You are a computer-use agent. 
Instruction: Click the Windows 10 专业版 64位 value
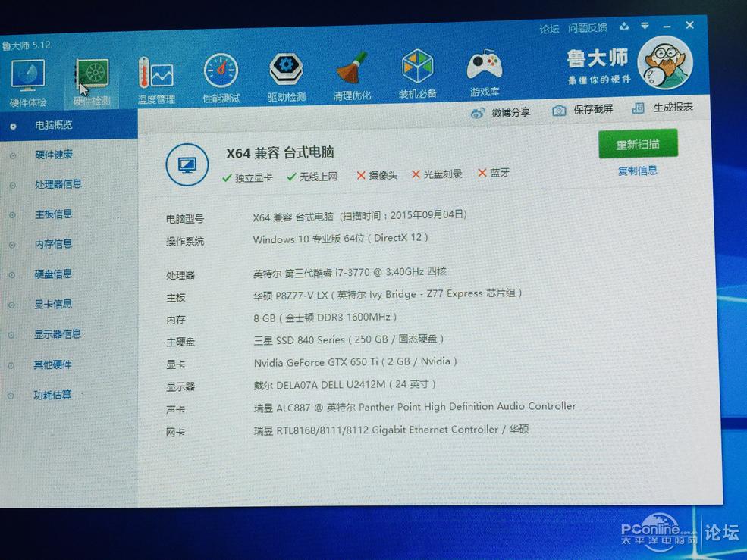coord(341,238)
